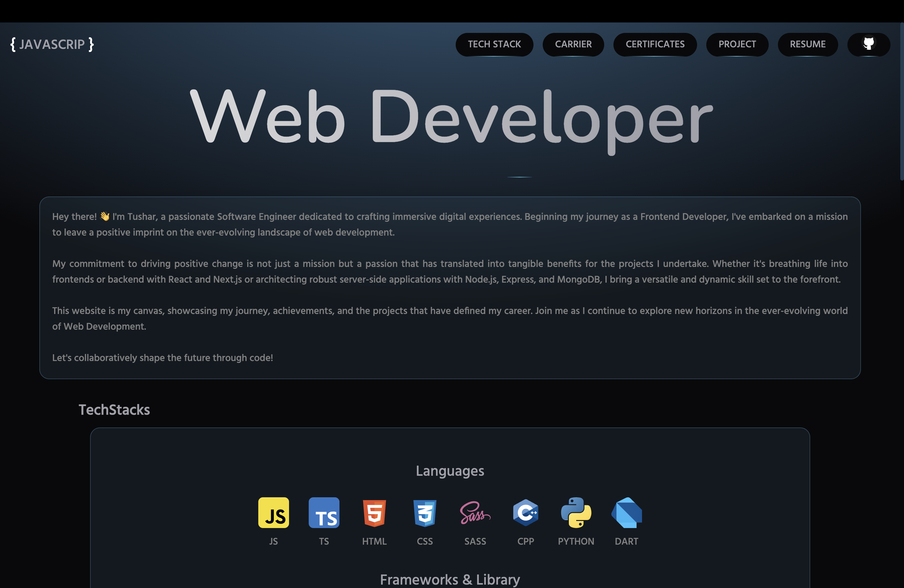Click the 'My commitment to driving' paragraph
Screen dimensions: 904x588
pyautogui.click(x=450, y=272)
